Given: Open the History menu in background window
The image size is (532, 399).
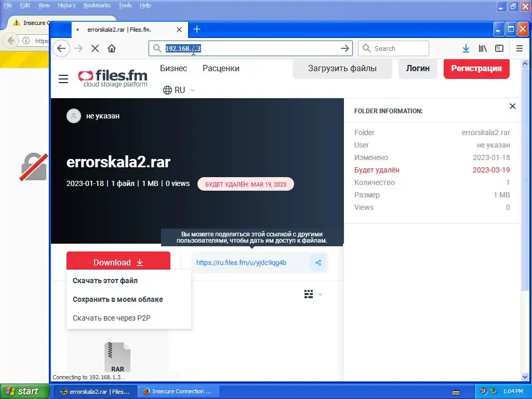Looking at the screenshot, I should [x=66, y=5].
